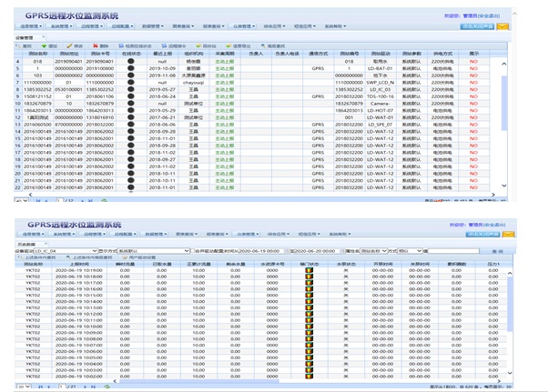This screenshot has height=392, width=548.
Task: Click LD-BAT-01 cell in row 5
Action: (x=381, y=68)
